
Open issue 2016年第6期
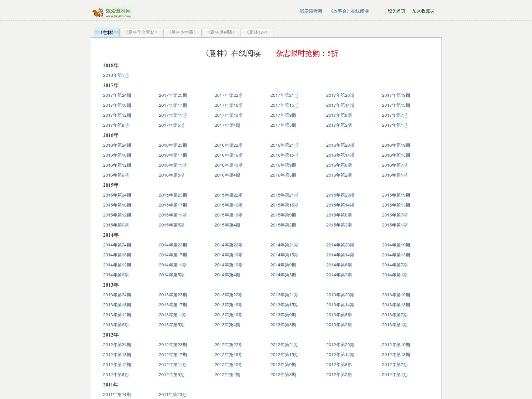(116, 175)
